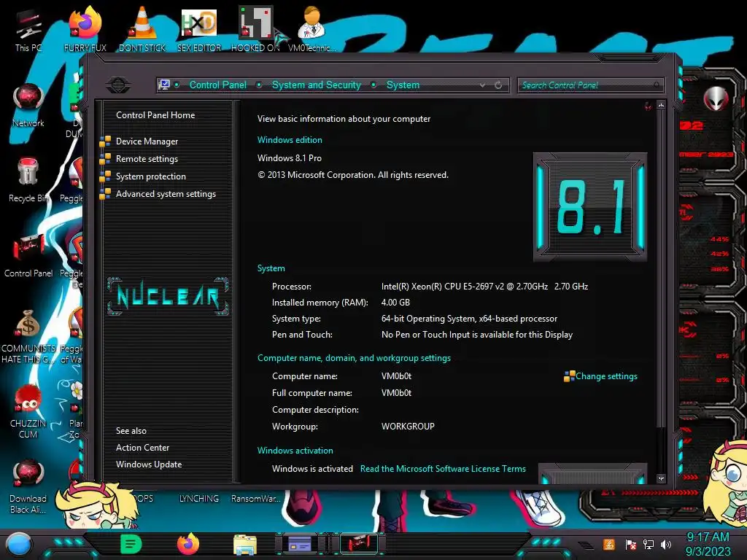The width and height of the screenshot is (747, 560).
Task: Open the RansomWar desktop icon label
Action: point(255,499)
